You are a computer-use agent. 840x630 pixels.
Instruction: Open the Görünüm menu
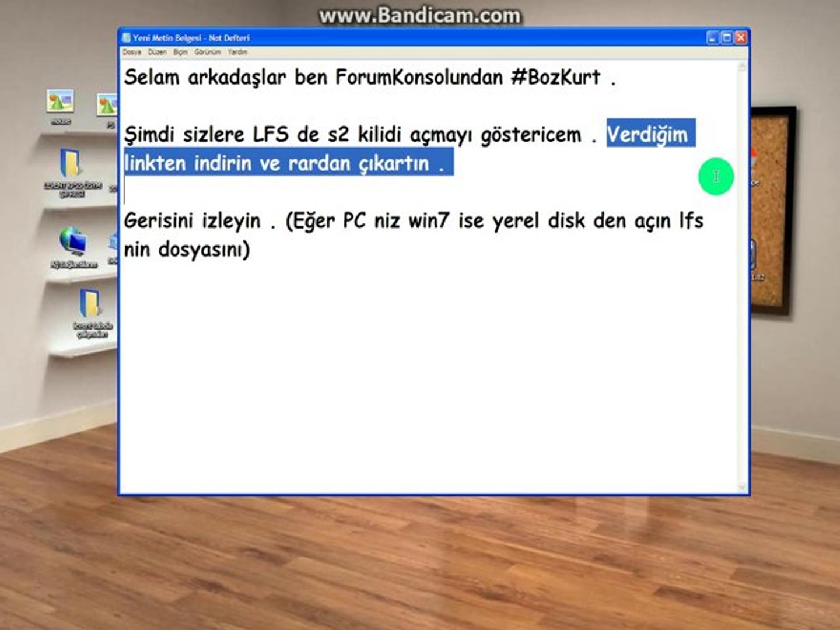[x=208, y=52]
